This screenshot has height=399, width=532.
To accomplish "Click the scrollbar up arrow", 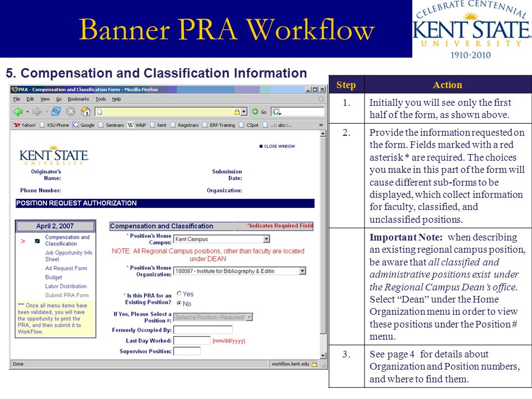I will [323, 134].
